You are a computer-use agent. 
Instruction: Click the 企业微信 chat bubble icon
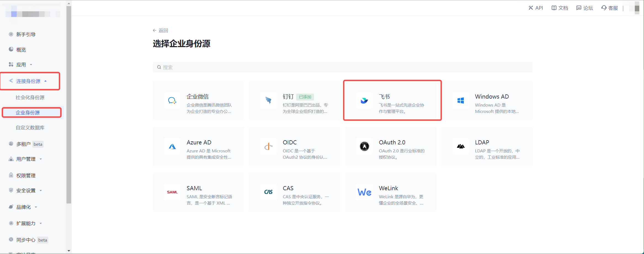[172, 100]
